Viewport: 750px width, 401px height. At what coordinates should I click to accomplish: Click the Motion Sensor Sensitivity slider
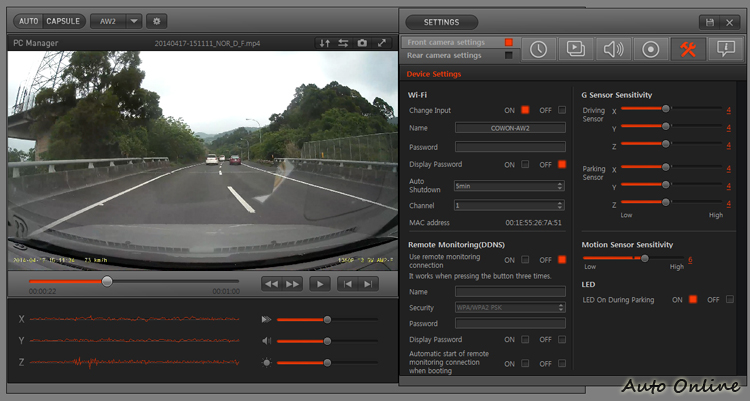(x=645, y=258)
